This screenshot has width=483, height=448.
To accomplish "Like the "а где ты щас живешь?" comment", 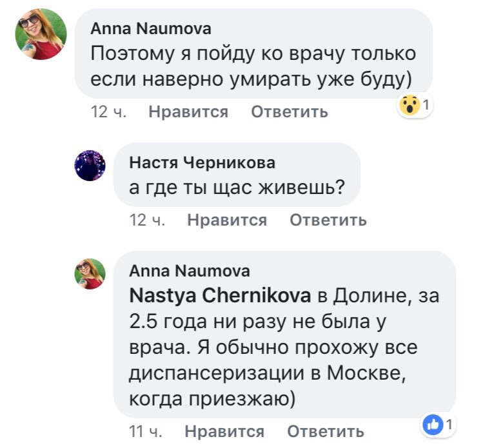I will point(226,220).
